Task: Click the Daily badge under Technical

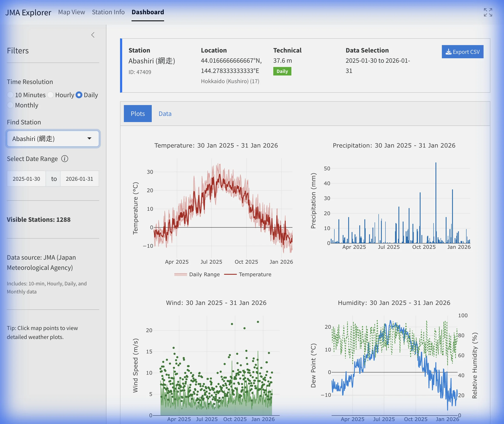Action: (x=282, y=71)
